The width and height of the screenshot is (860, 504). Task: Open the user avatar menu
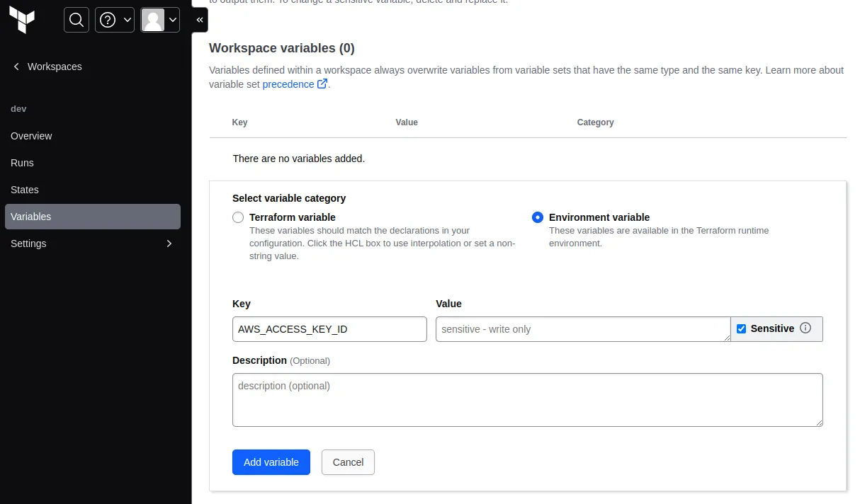(153, 20)
